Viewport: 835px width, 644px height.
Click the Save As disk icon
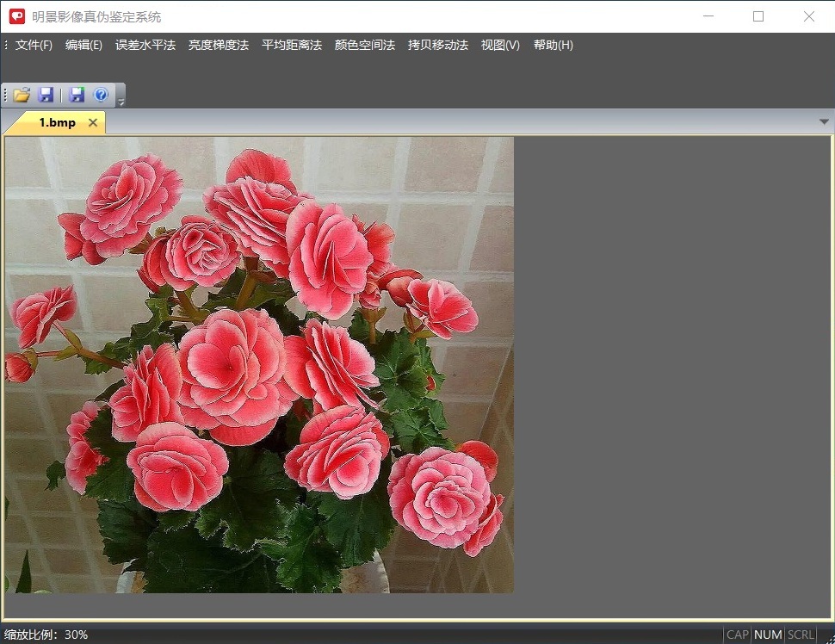(x=77, y=95)
